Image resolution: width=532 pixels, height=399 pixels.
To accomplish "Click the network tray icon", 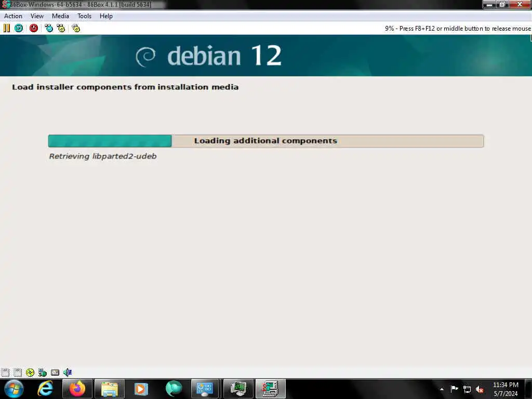I will (x=467, y=389).
